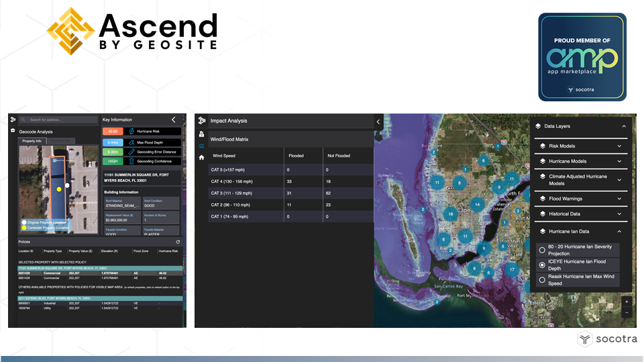Click the green HIGH confidence badge
The width and height of the screenshot is (644, 362).
113,162
